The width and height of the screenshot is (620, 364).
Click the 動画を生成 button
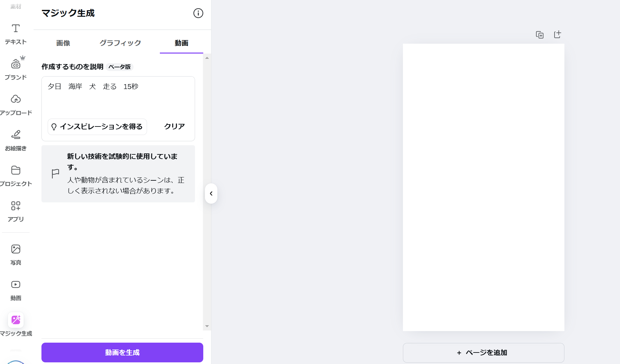(122, 353)
